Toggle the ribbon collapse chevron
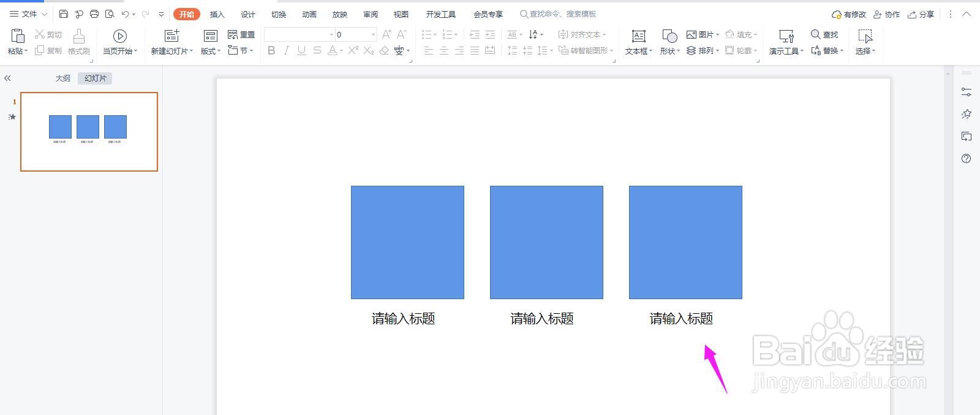Viewport: 980px width, 415px height. pos(967,13)
